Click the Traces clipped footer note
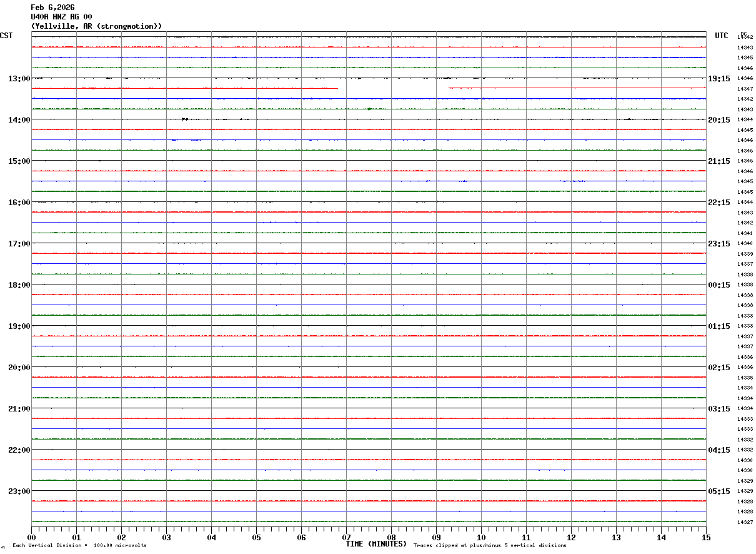The image size is (756, 554). point(490,546)
